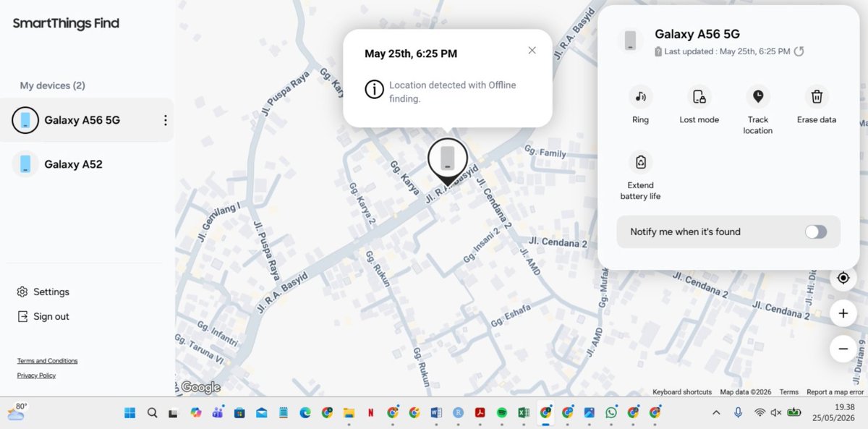Screen dimensions: 868x429
Task: Click the device thumbnail in the A56 panel
Action: pos(631,40)
